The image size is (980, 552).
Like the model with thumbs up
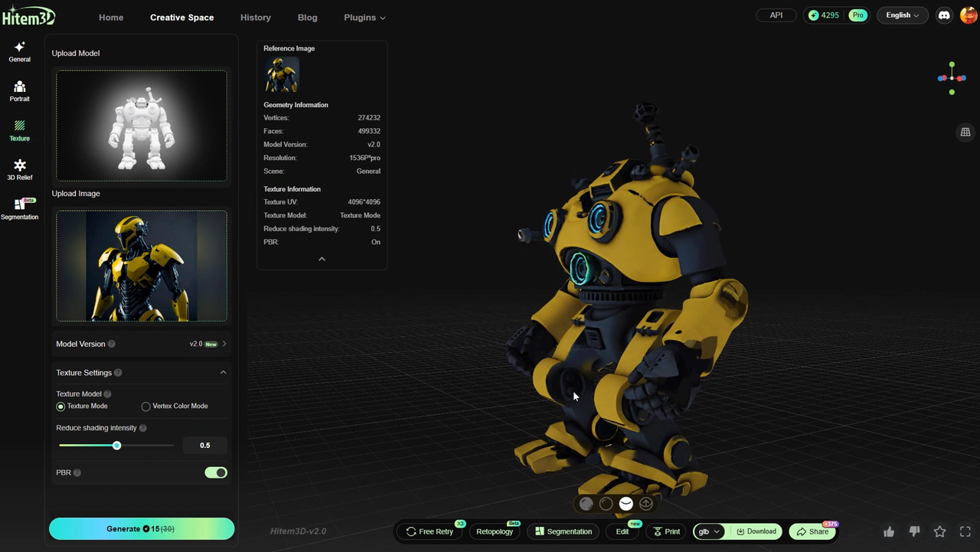[889, 531]
